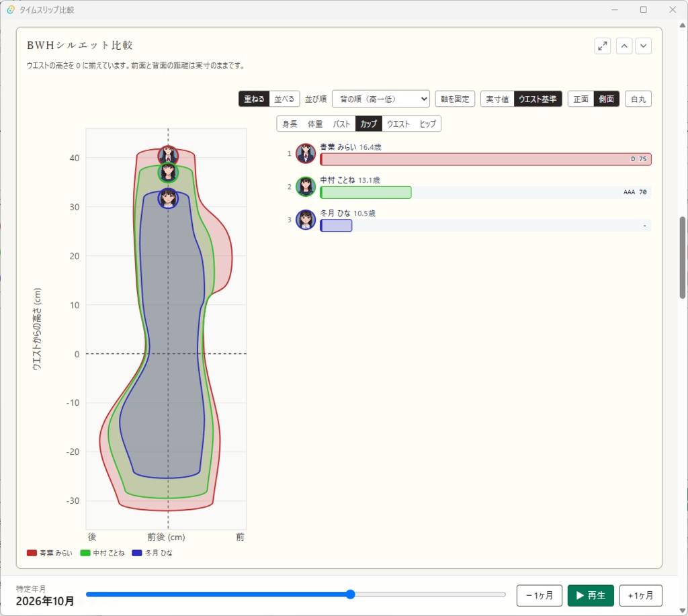Click the 2026年10月 date label
This screenshot has height=616, width=688.
pos(45,601)
